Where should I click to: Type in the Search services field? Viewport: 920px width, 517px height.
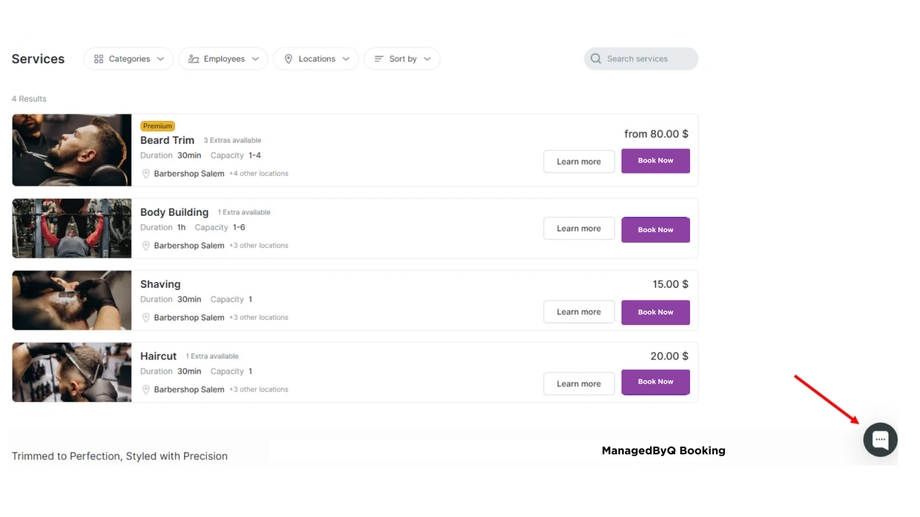click(x=648, y=59)
